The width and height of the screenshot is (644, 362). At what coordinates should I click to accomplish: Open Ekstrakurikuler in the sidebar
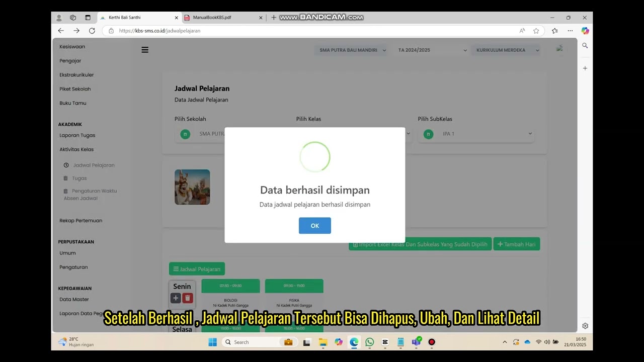pos(76,75)
